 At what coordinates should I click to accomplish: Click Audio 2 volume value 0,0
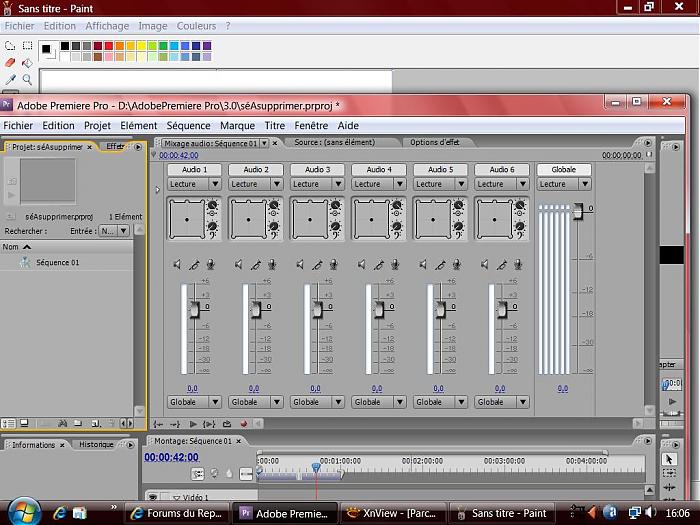(254, 389)
